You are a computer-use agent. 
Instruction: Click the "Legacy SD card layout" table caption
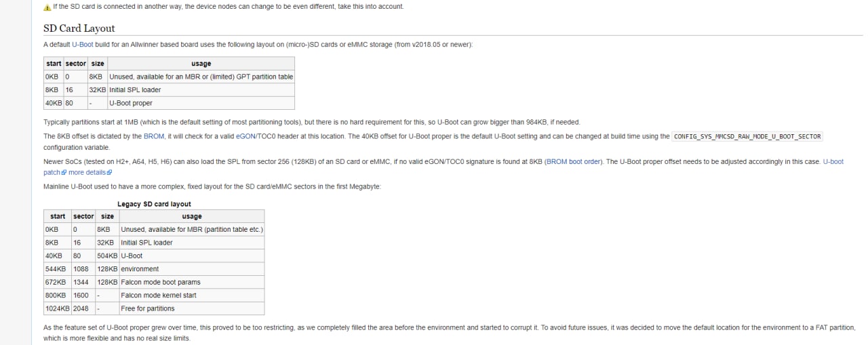154,204
